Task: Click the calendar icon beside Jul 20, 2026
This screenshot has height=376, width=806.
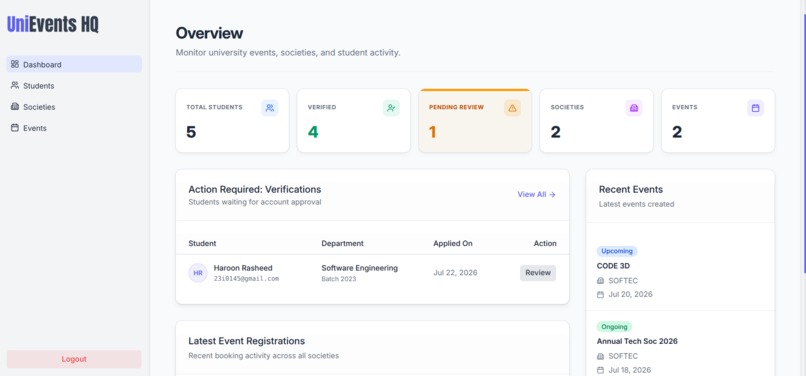Action: 600,294
